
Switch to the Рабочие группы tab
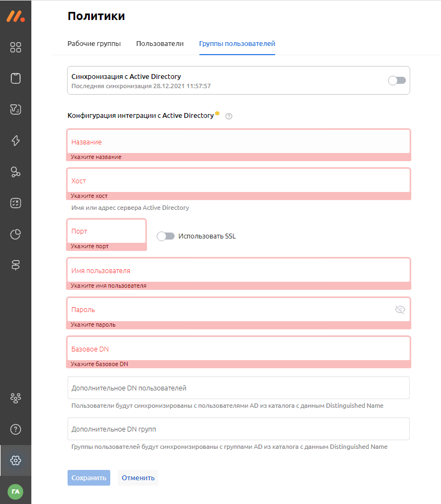pos(94,44)
